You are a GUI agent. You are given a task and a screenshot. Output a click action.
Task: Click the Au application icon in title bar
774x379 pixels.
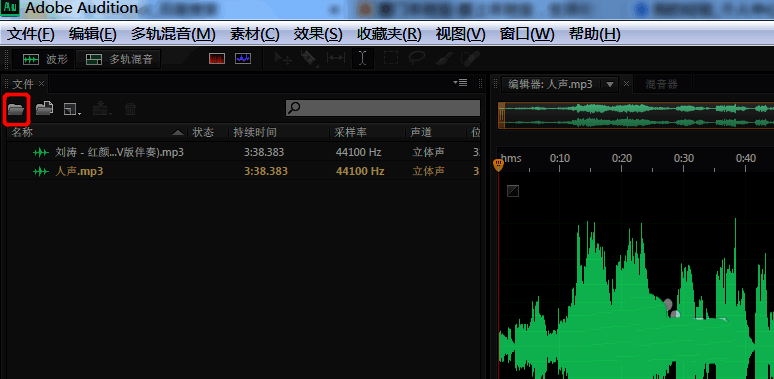[x=10, y=8]
